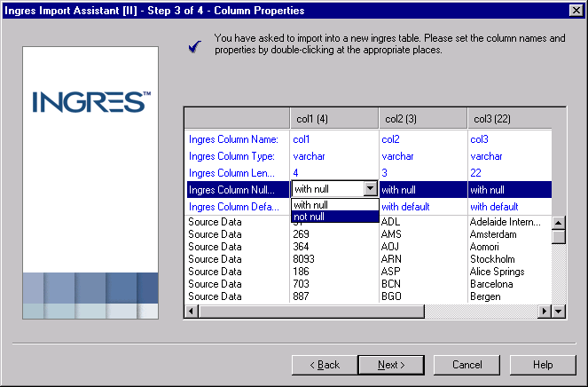Click 'with null' cell under col2
This screenshot has width=588, height=387.
423,190
